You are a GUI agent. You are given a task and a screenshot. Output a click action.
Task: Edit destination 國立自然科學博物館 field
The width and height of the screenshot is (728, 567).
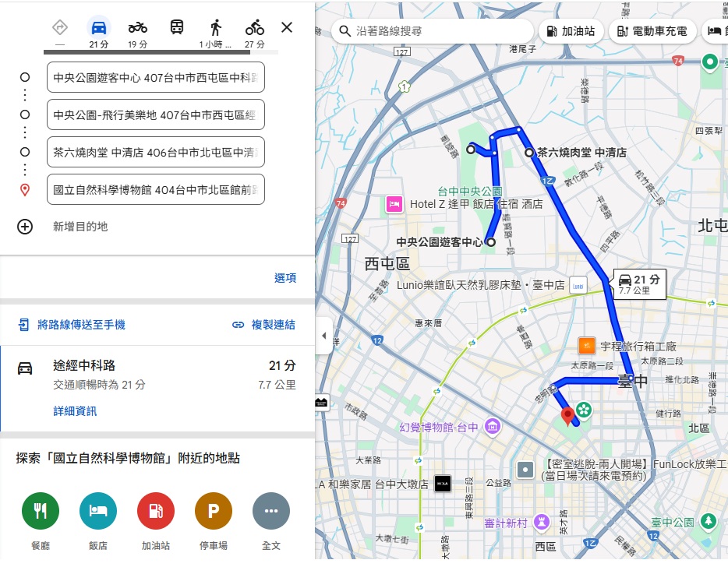156,190
